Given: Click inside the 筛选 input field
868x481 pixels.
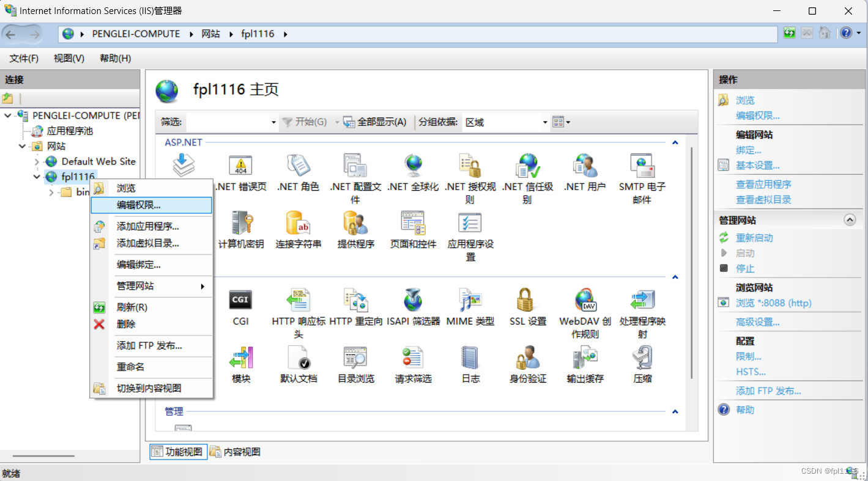Looking at the screenshot, I should [227, 122].
